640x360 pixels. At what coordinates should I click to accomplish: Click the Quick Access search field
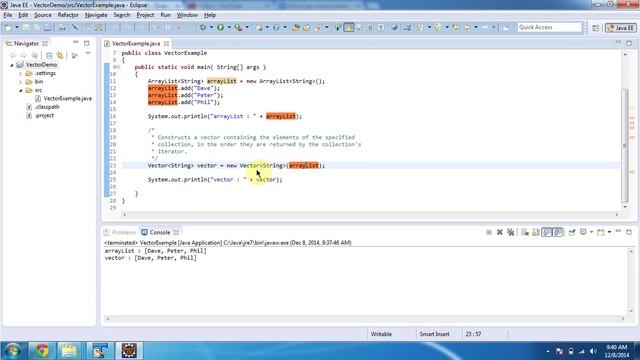549,27
